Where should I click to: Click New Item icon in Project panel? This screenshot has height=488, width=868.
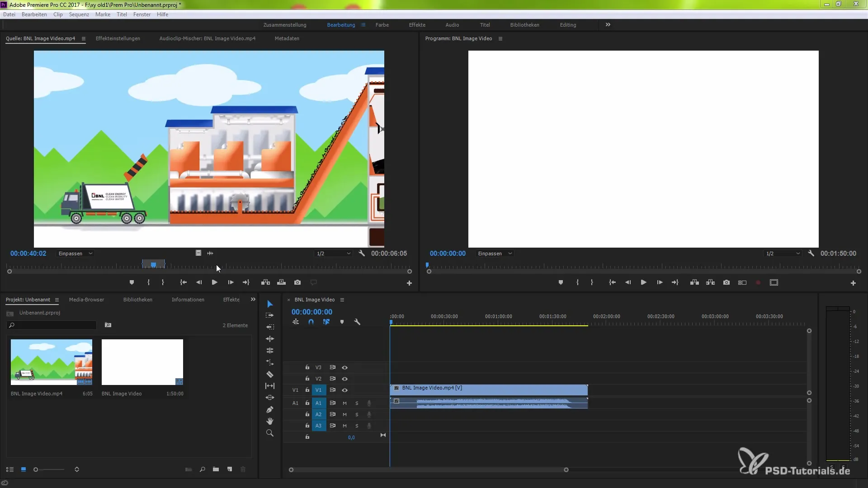coord(230,469)
